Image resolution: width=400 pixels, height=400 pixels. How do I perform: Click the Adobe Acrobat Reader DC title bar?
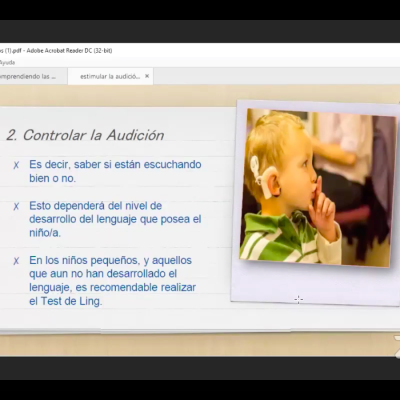click(x=200, y=51)
